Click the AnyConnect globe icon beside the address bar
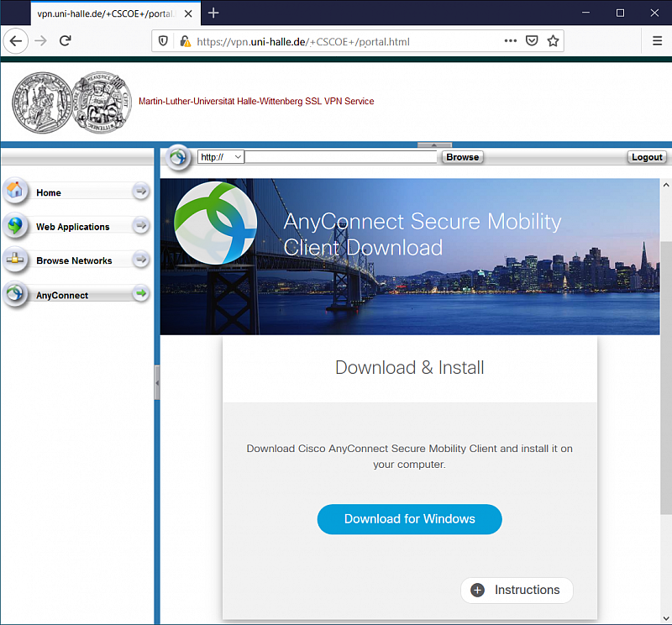This screenshot has height=625, width=672. coord(178,157)
